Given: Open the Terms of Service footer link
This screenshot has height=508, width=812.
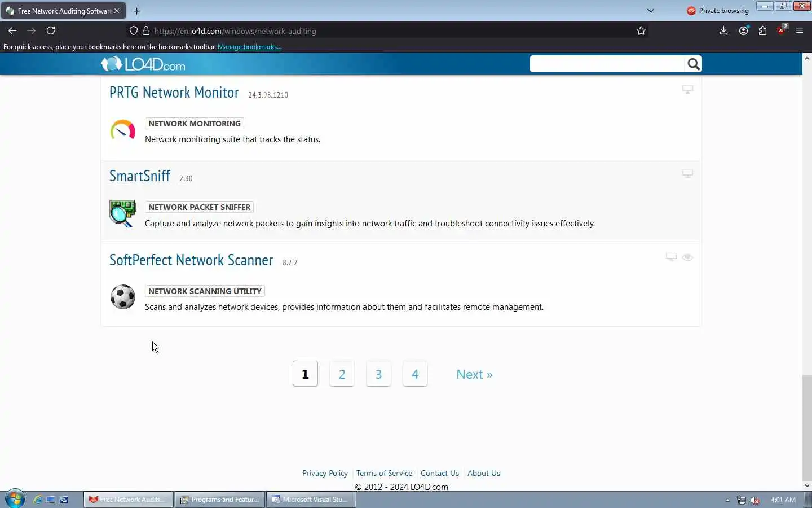Looking at the screenshot, I should 384,473.
